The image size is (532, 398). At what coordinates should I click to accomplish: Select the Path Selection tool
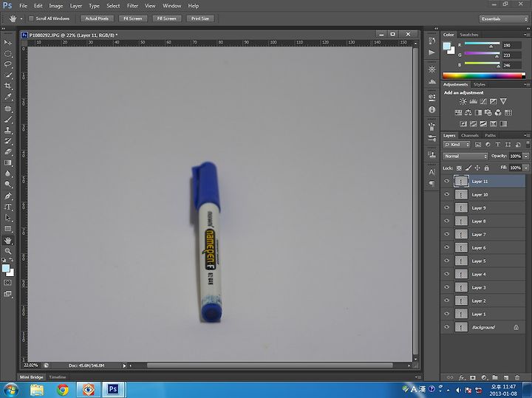[x=8, y=218]
